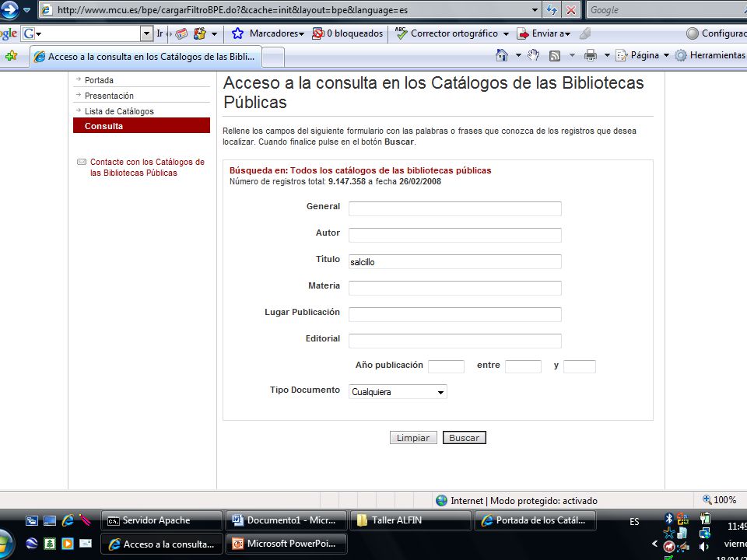Click the Enviar a send icon
Screen dimensions: 747x560
523,33
